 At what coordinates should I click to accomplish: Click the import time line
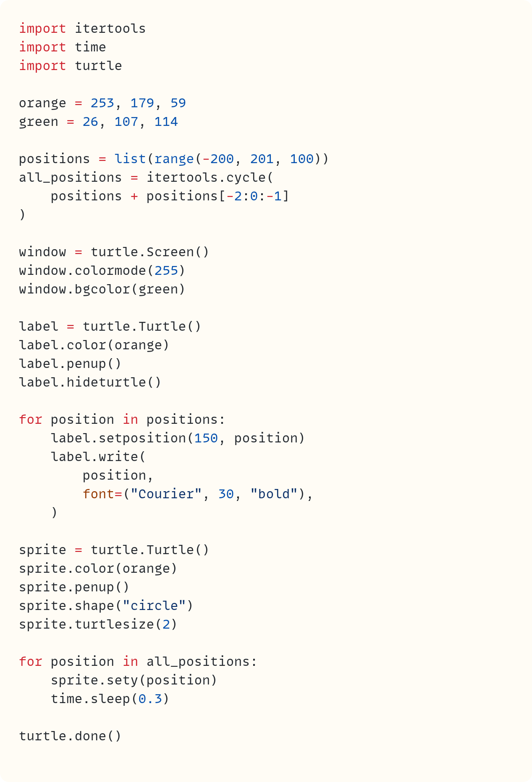click(x=62, y=47)
